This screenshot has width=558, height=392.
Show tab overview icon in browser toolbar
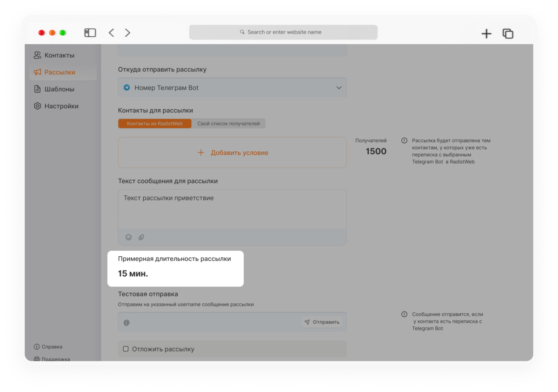pyautogui.click(x=508, y=33)
